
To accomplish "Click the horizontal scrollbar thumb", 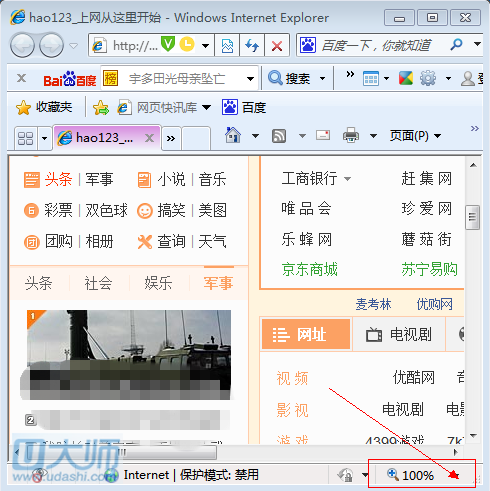I will (x=123, y=453).
